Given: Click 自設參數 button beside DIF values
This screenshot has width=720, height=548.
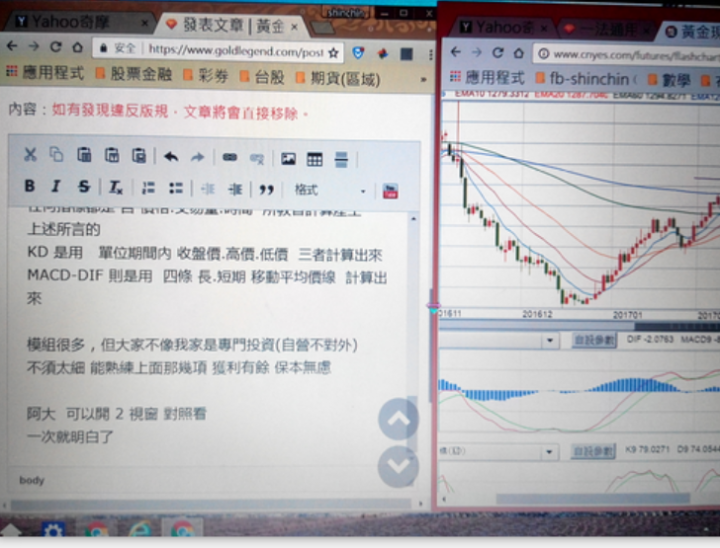Looking at the screenshot, I should click(594, 340).
